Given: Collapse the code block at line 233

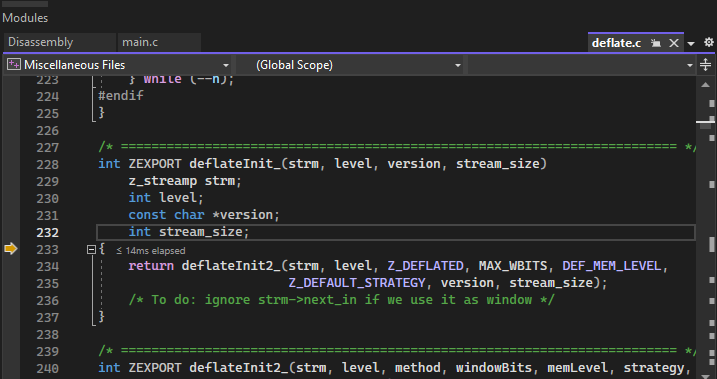Looking at the screenshot, I should point(91,250).
